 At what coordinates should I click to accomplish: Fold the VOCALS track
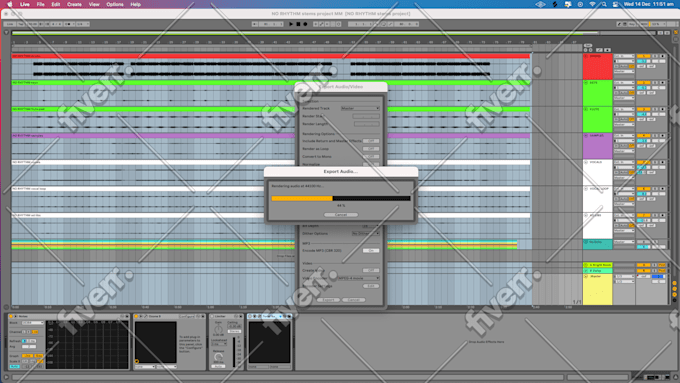tap(586, 162)
